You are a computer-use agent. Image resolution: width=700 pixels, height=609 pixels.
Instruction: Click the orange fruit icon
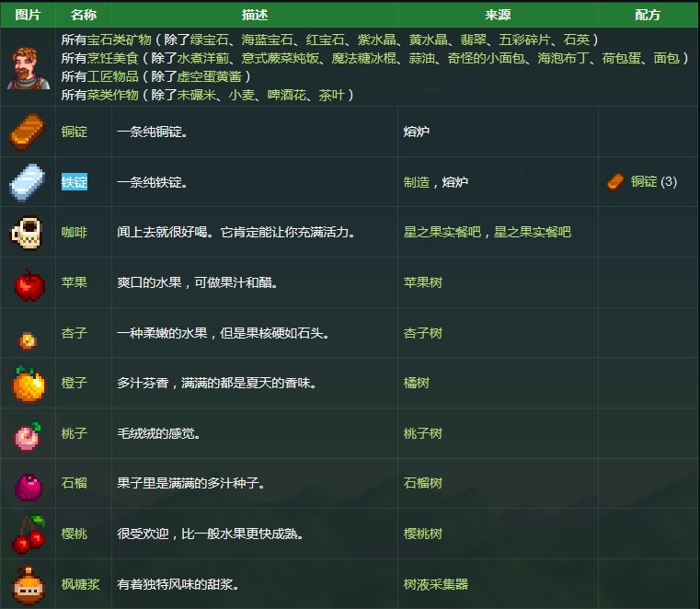click(x=29, y=384)
